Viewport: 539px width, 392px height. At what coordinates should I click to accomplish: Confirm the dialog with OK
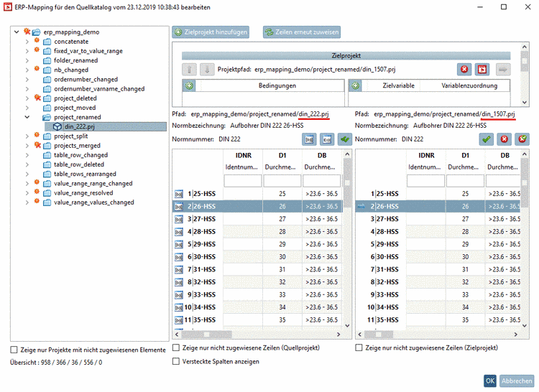coord(490,381)
